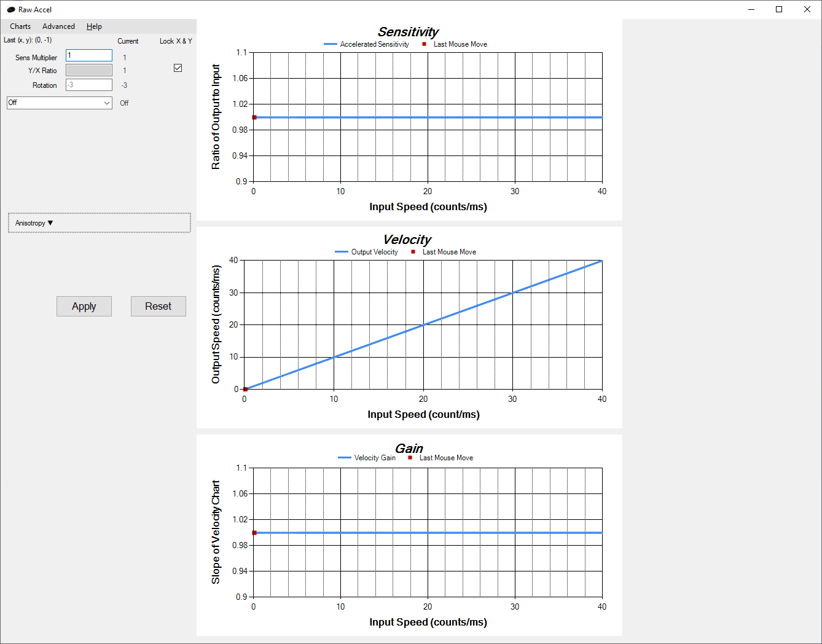Image resolution: width=822 pixels, height=644 pixels.
Task: Open the Advanced menu
Action: (x=58, y=26)
